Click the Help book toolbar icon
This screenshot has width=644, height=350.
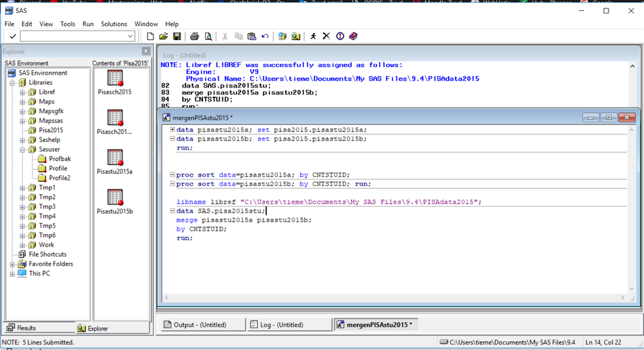pos(353,37)
